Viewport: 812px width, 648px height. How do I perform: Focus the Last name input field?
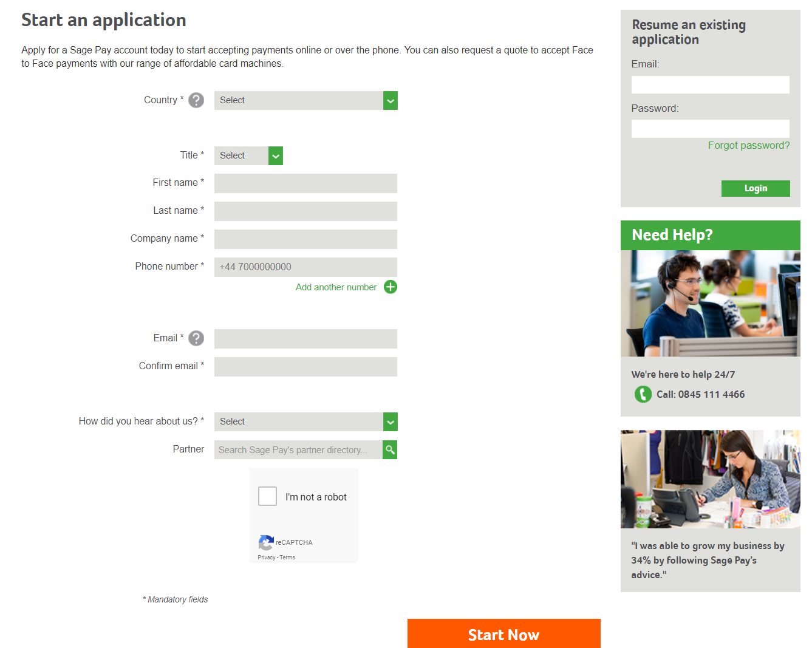(305, 211)
